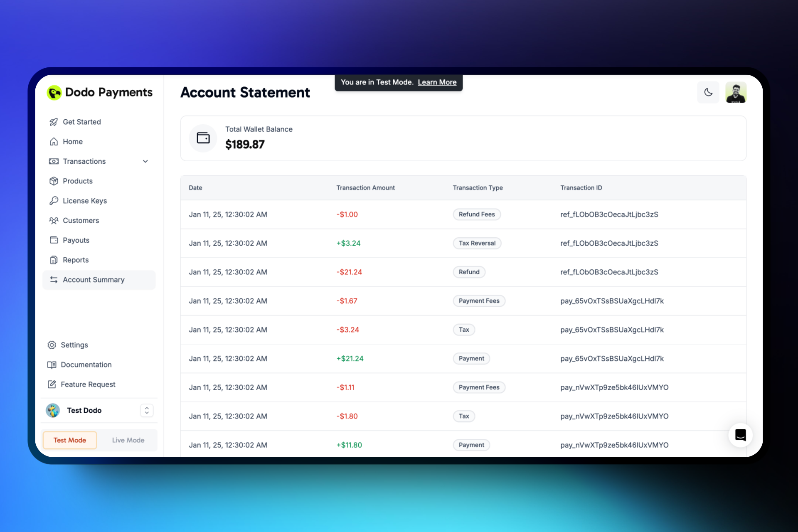Enable Test Mode
This screenshot has height=532, width=798.
tap(69, 440)
